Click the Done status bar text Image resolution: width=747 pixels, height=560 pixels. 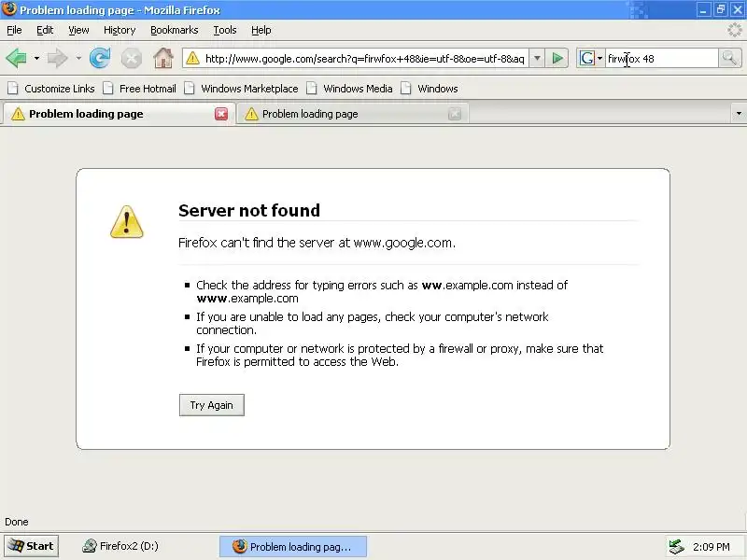pos(17,522)
